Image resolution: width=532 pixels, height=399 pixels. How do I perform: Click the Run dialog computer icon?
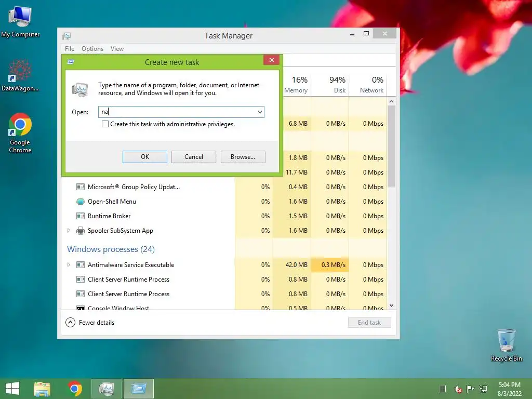80,89
